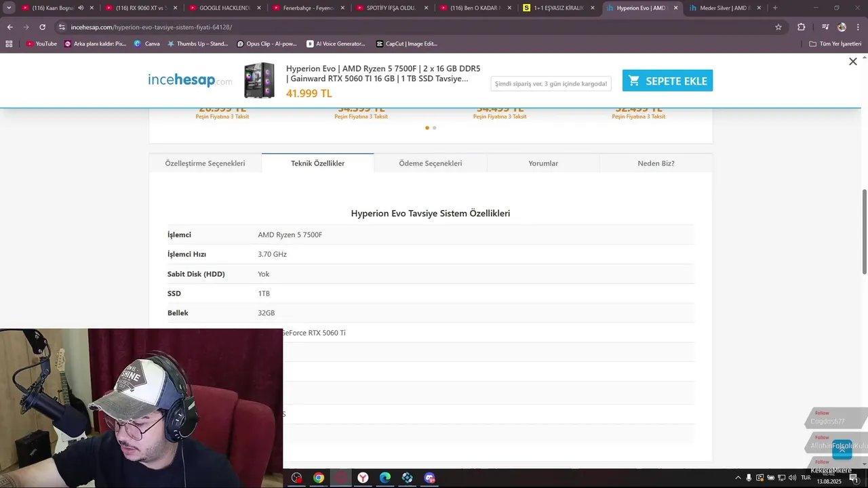The height and width of the screenshot is (488, 868).
Task: Open the Windows notification center icon
Action: click(x=854, y=478)
